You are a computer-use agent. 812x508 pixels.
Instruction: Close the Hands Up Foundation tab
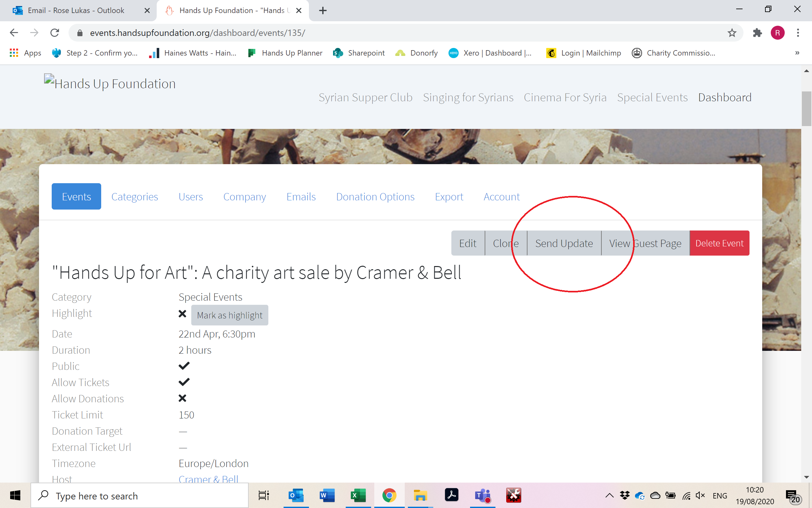[298, 10]
